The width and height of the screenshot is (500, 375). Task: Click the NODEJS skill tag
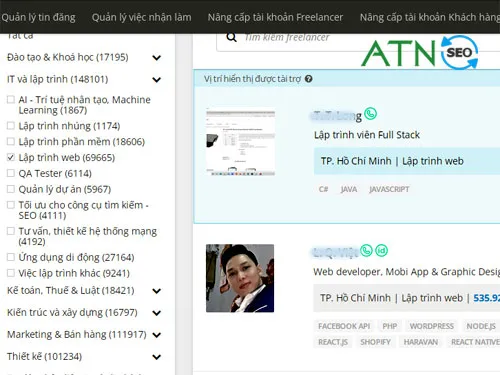[x=481, y=326]
